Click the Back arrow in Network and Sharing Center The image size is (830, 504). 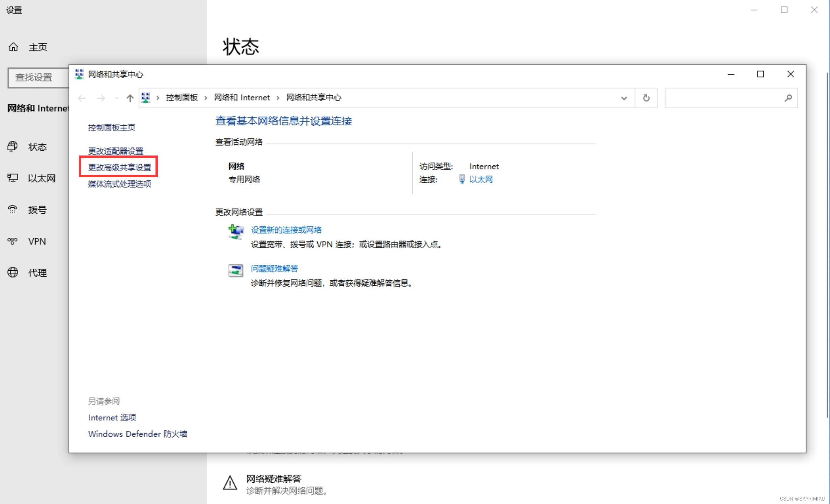pyautogui.click(x=82, y=98)
